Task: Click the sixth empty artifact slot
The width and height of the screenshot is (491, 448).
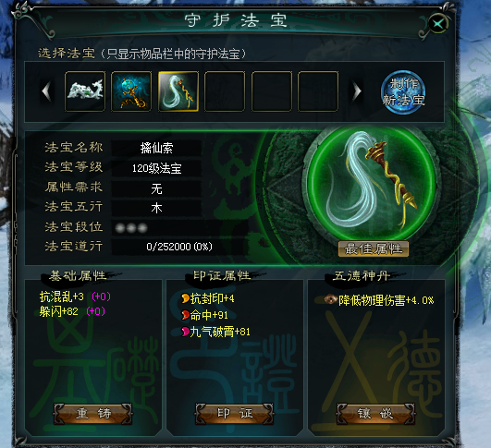Action: tap(318, 91)
